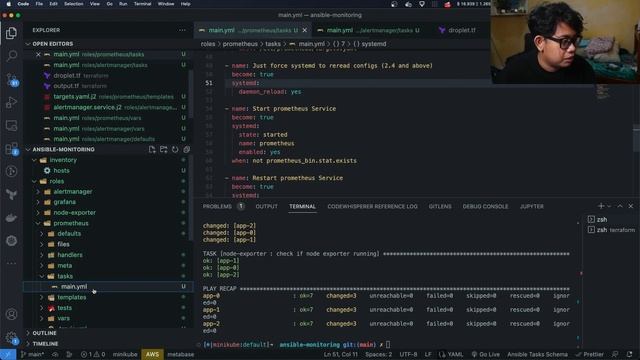Open Accounts icon in activity bar
The height and width of the screenshot is (360, 640).
click(11, 314)
